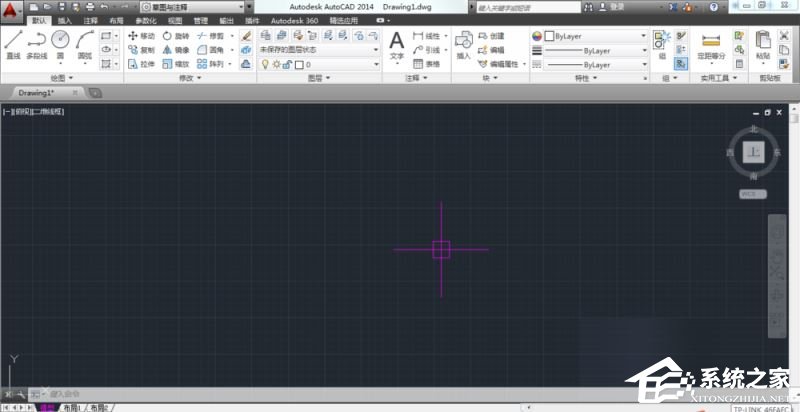The width and height of the screenshot is (800, 412).
Task: Select the Line (直线) drawing tool
Action: (13, 45)
